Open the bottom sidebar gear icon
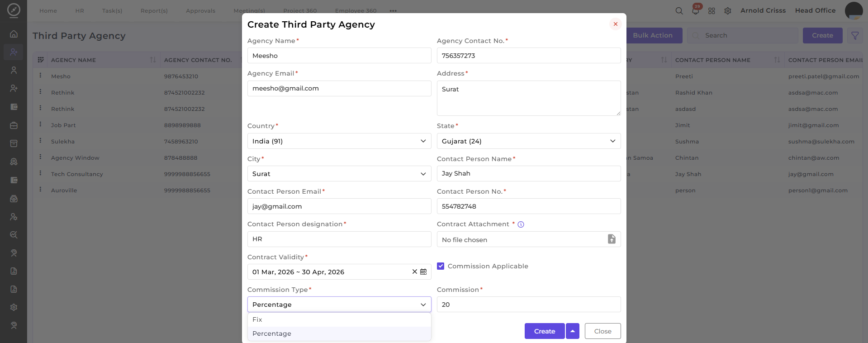 (14, 307)
